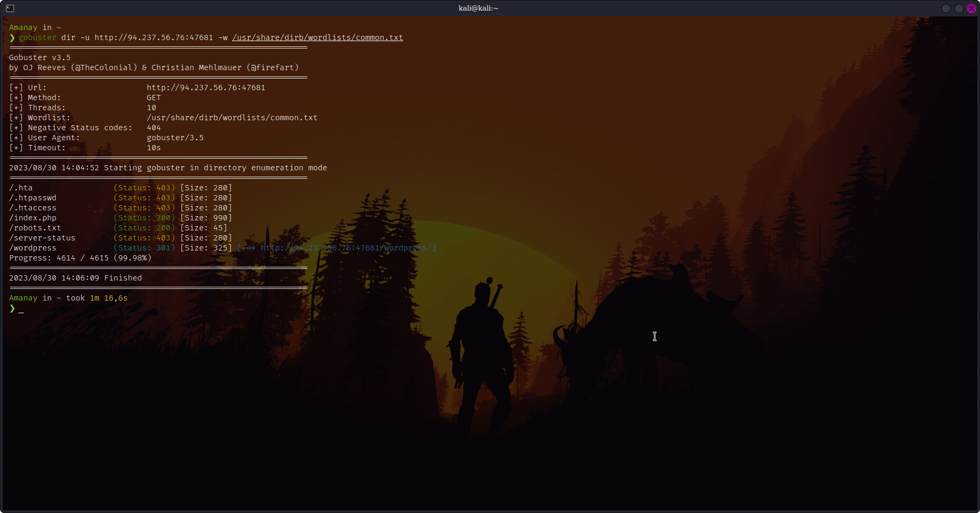Click the /server-status result entry
The height and width of the screenshot is (513, 980).
[42, 238]
